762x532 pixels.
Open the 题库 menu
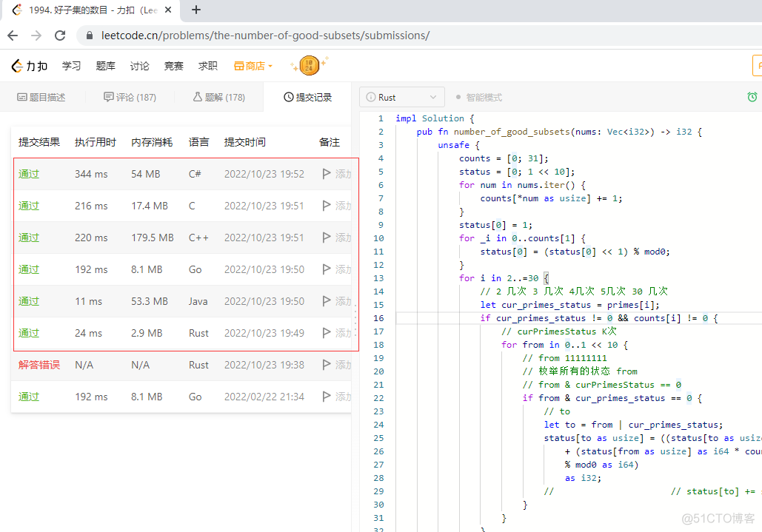[x=105, y=66]
